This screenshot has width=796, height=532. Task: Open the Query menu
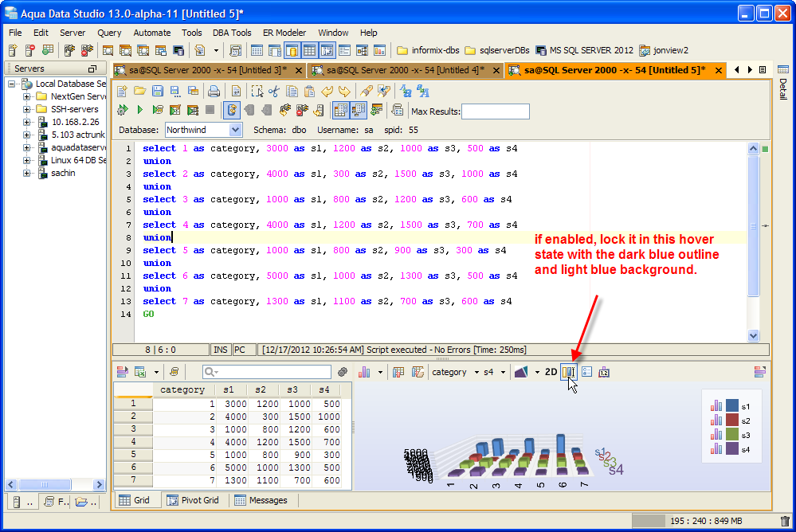coord(109,33)
